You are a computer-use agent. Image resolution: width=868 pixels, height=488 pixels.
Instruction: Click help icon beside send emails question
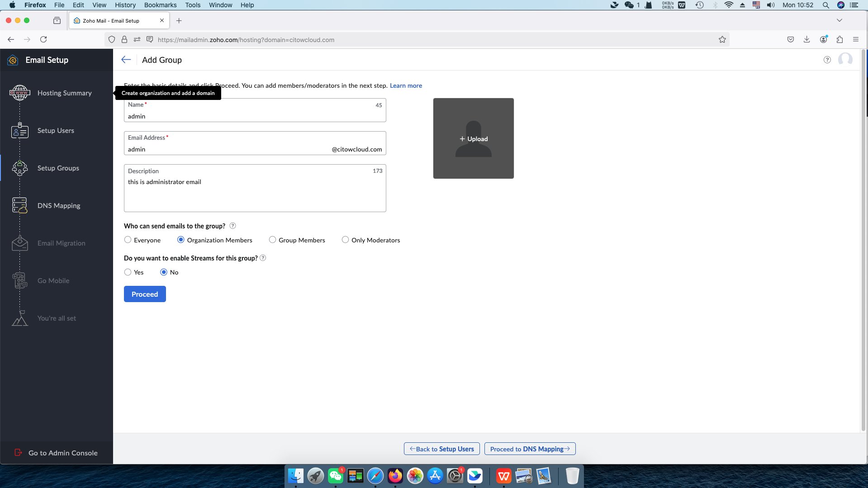[232, 226]
